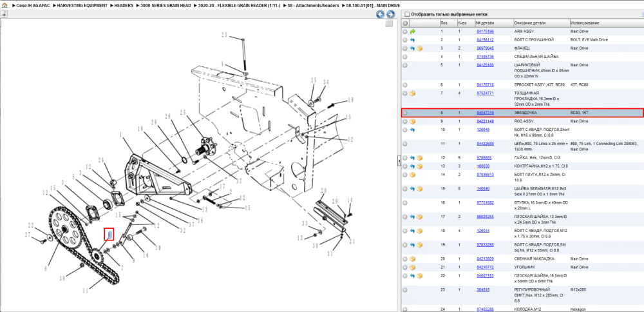
Task: Click box icon in УГОЛЬНИК row
Action: point(413,267)
